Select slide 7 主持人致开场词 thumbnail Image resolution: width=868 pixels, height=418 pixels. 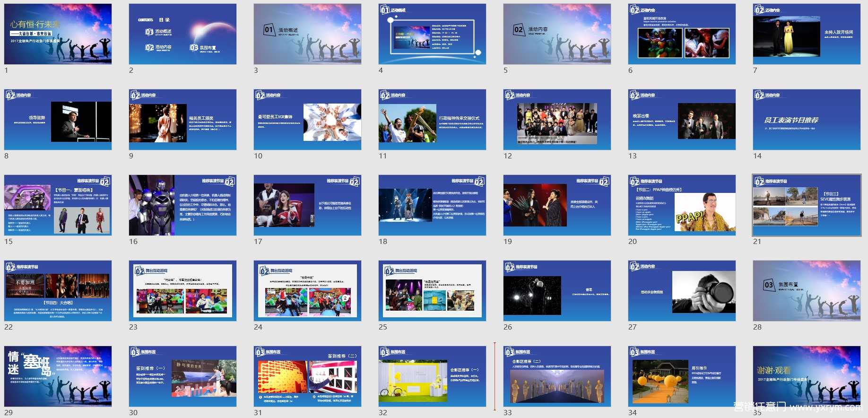pyautogui.click(x=807, y=34)
